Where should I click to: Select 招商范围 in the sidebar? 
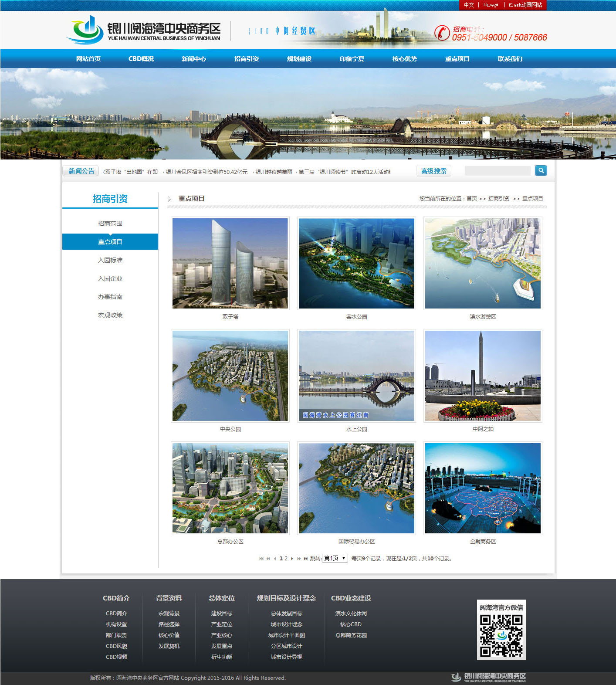click(x=110, y=224)
